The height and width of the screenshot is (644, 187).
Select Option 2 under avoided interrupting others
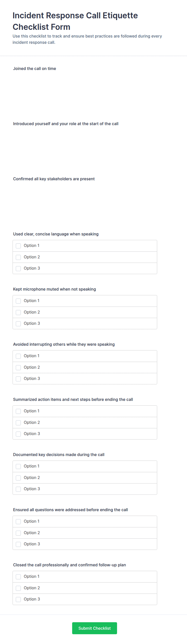pyautogui.click(x=18, y=367)
